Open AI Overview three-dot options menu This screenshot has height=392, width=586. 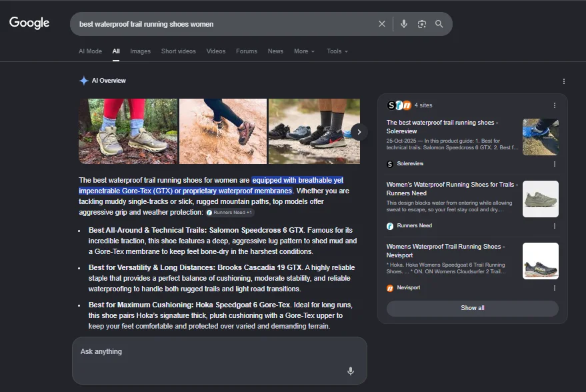click(563, 81)
